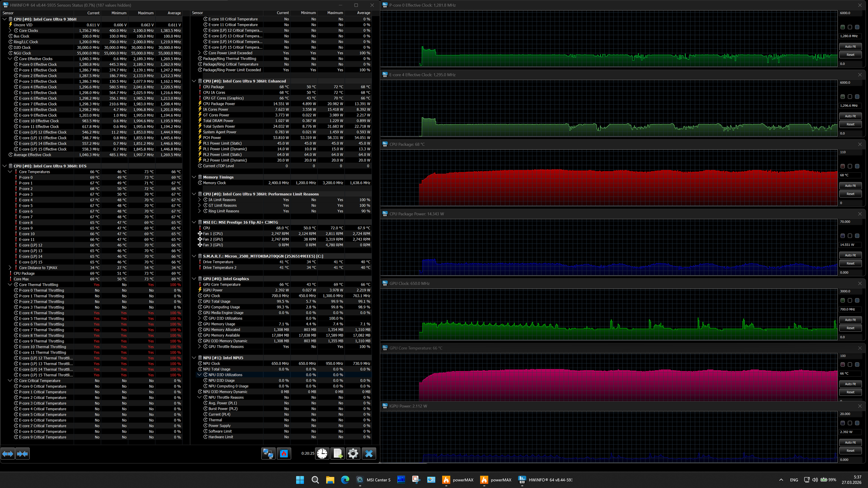Open sensor settings gear icon
Image resolution: width=868 pixels, height=488 pixels.
[x=353, y=454]
